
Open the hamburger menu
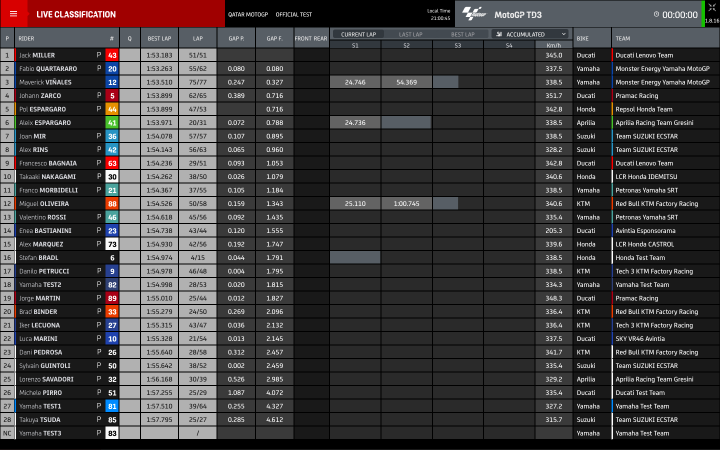coord(13,14)
